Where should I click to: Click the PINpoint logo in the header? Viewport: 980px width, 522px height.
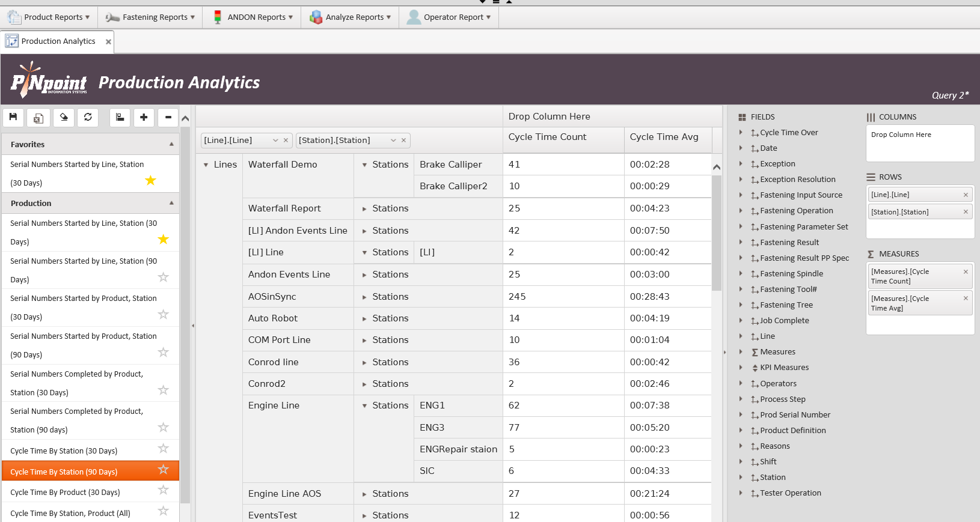tap(49, 80)
